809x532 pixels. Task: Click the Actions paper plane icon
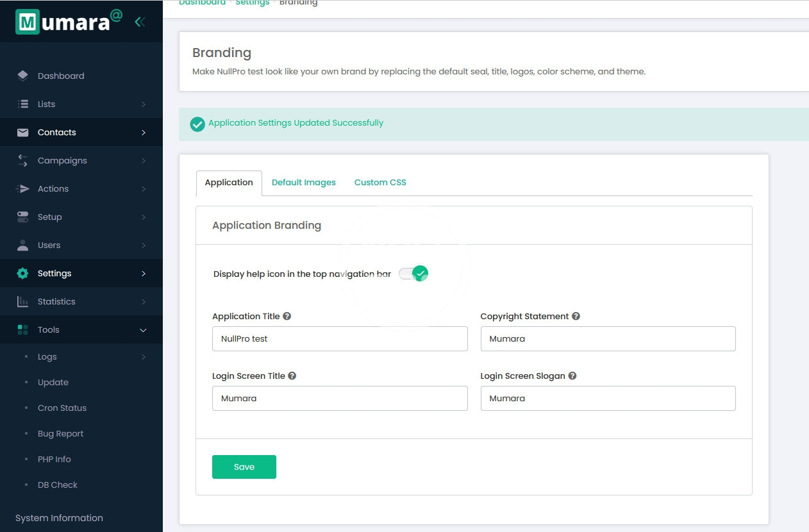[x=23, y=188]
